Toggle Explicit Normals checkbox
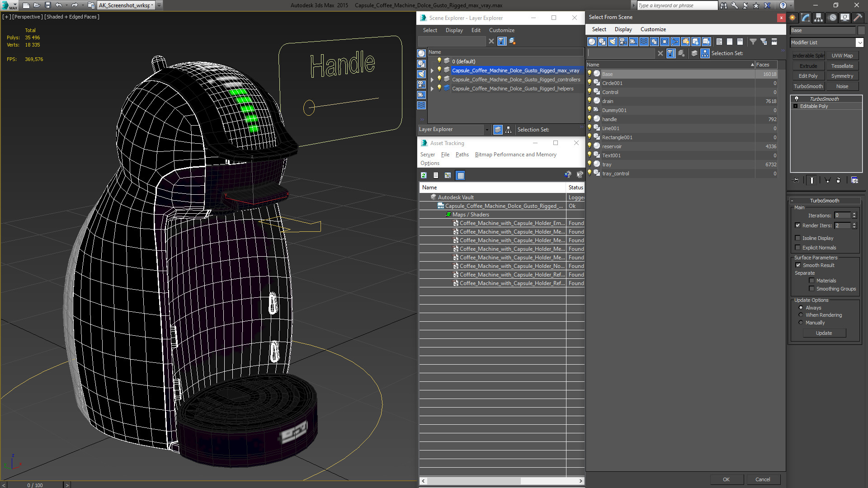 pyautogui.click(x=797, y=248)
